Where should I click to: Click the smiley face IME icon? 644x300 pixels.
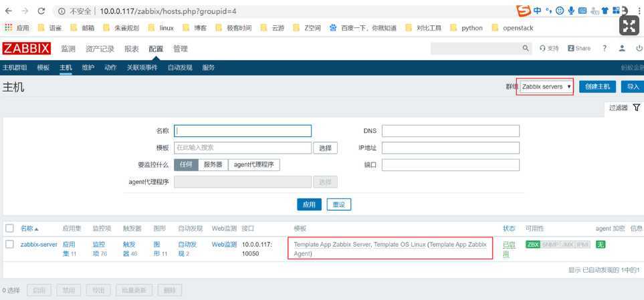click(559, 11)
